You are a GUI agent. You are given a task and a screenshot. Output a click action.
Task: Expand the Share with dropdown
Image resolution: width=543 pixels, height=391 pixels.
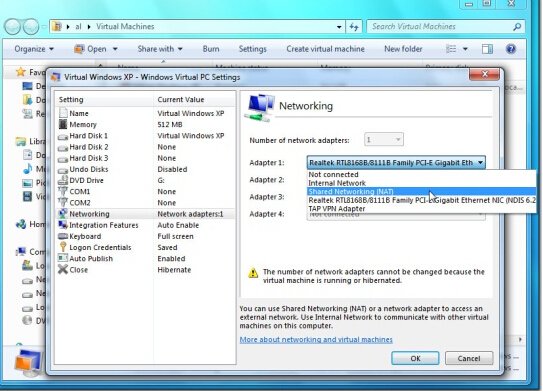point(160,49)
